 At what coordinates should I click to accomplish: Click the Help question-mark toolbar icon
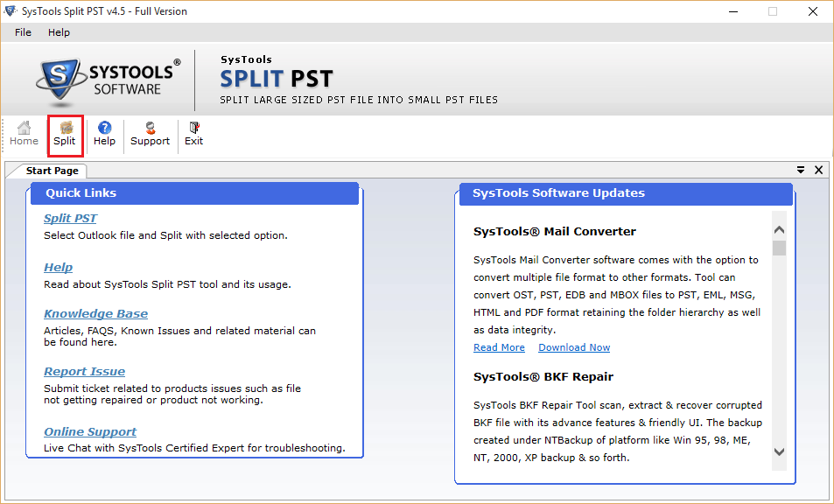[x=104, y=134]
